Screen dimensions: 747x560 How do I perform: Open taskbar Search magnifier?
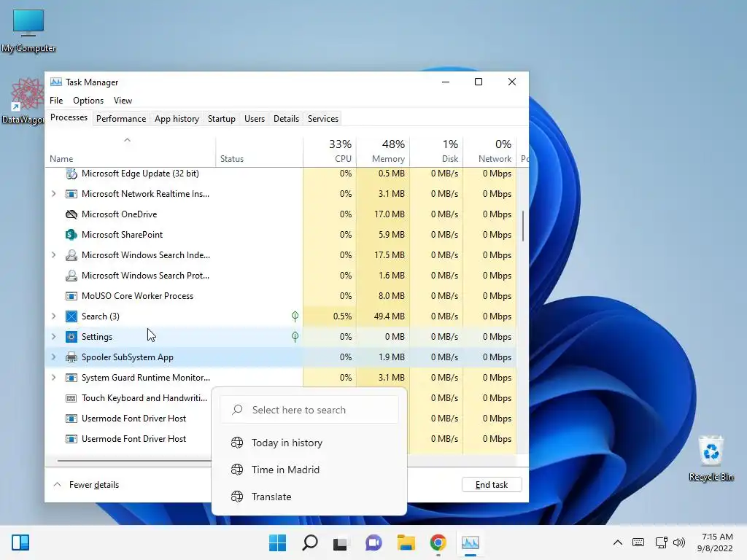pos(309,542)
